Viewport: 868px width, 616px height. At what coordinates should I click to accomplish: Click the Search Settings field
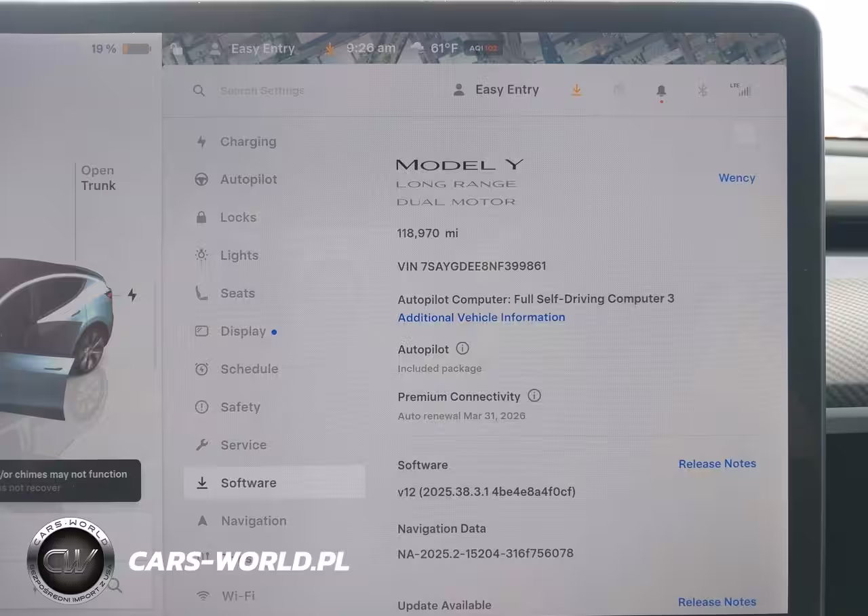[262, 90]
